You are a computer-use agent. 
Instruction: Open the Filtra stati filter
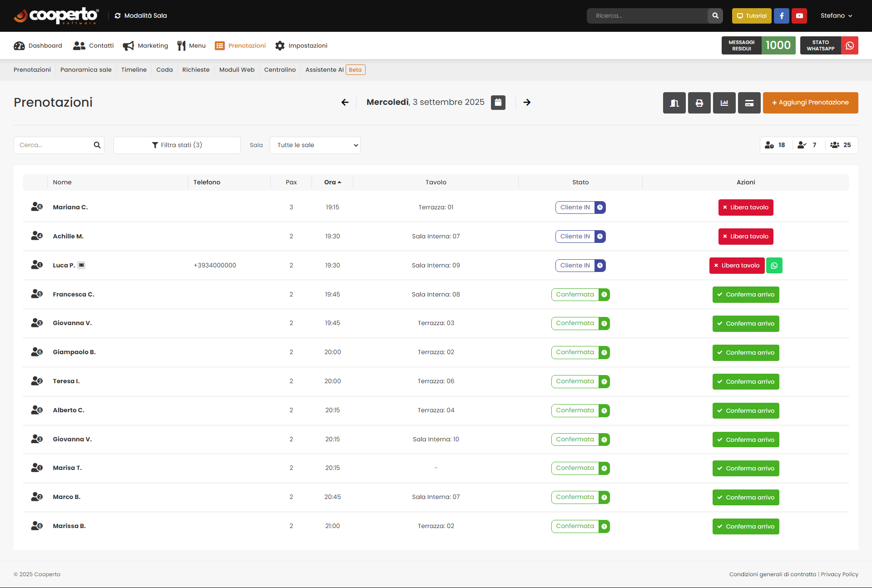(177, 145)
